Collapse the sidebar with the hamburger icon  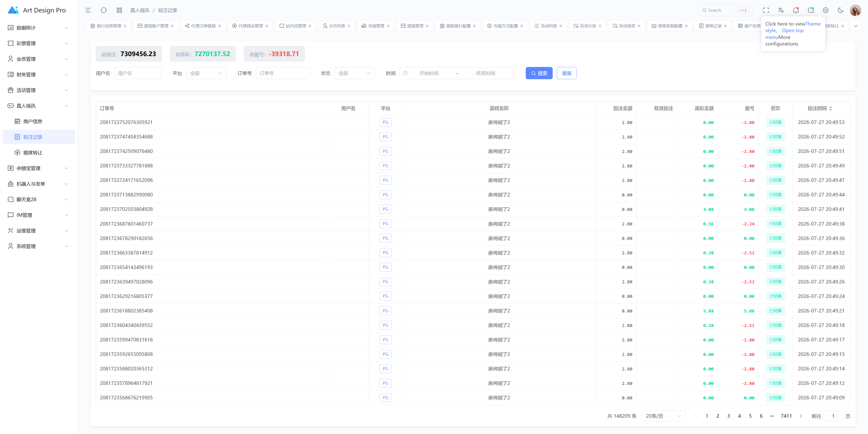[x=88, y=10]
